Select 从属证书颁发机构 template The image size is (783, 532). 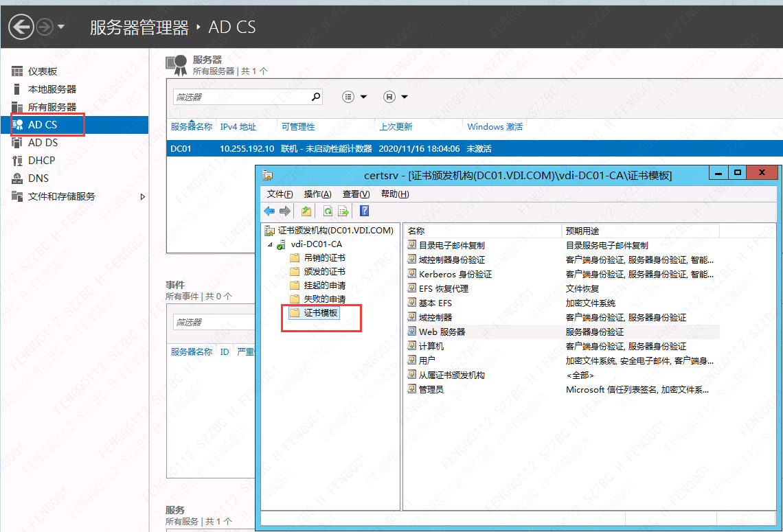(452, 375)
